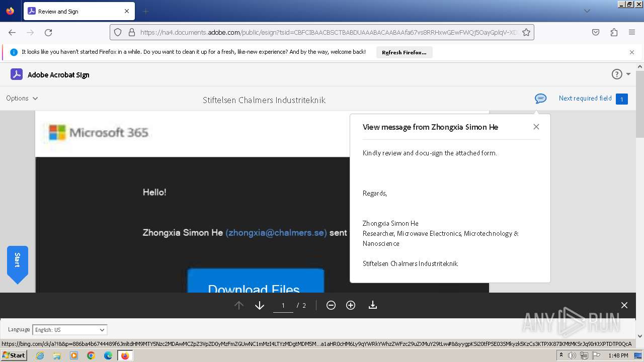Click the Stiftelsen Chalmers Industriteknik title
644x362 pixels.
pyautogui.click(x=264, y=100)
